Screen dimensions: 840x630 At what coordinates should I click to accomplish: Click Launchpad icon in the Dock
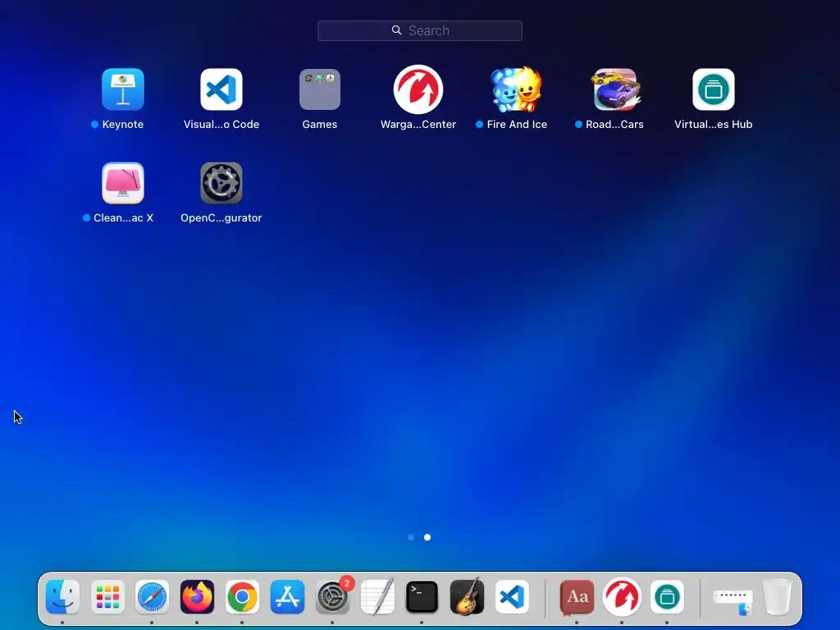(x=107, y=596)
